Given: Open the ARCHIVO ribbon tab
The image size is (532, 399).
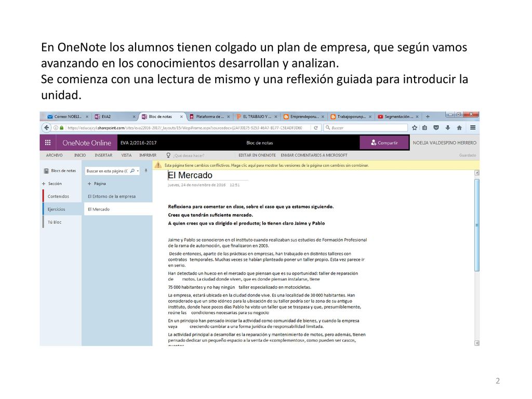Looking at the screenshot, I should click(x=54, y=155).
